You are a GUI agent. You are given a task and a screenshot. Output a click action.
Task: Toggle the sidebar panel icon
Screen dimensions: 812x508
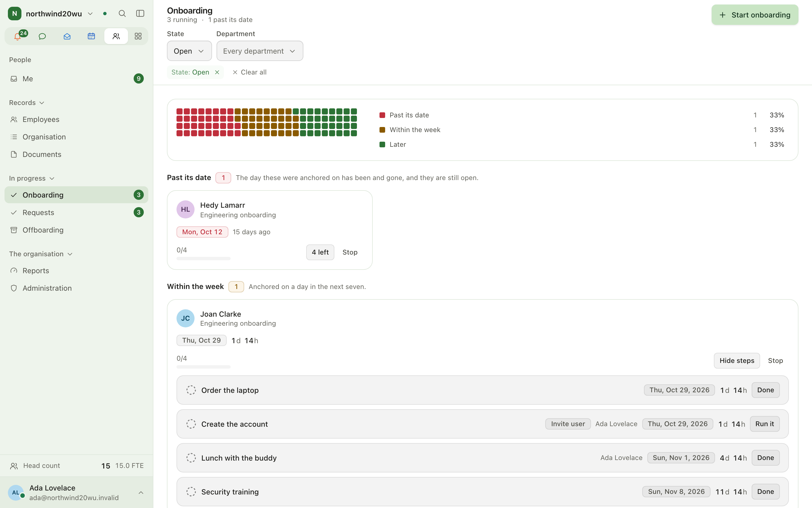click(x=140, y=14)
